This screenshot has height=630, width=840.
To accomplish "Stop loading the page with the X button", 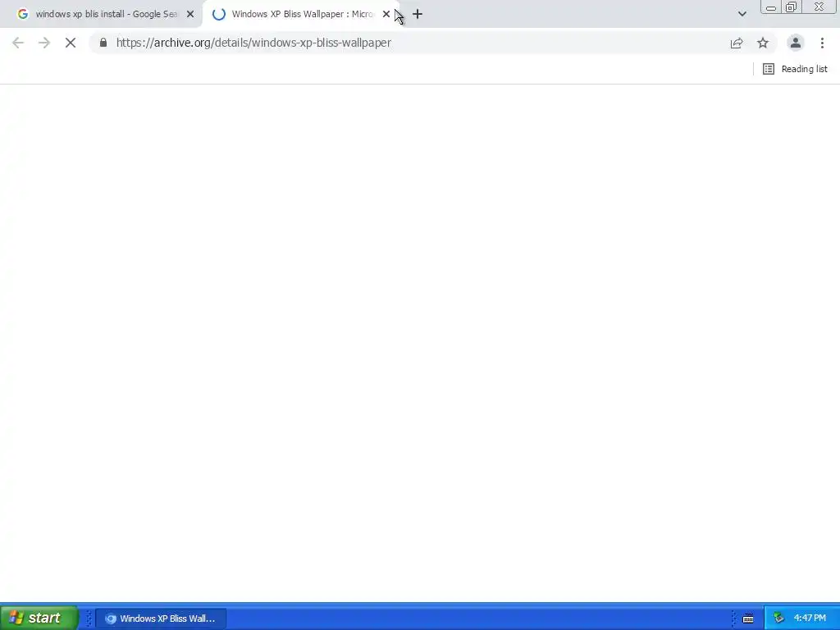I will 71,43.
